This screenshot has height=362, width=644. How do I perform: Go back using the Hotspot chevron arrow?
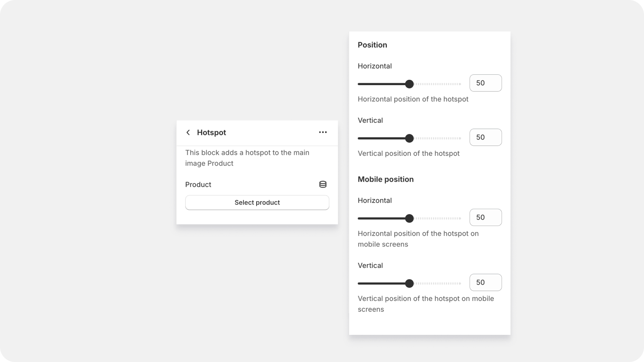coord(188,132)
